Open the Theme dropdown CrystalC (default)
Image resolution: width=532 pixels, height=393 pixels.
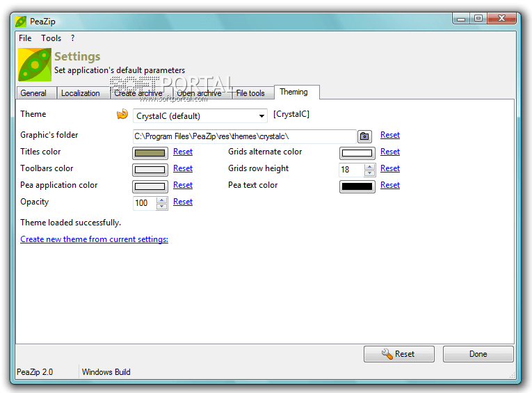(x=200, y=116)
